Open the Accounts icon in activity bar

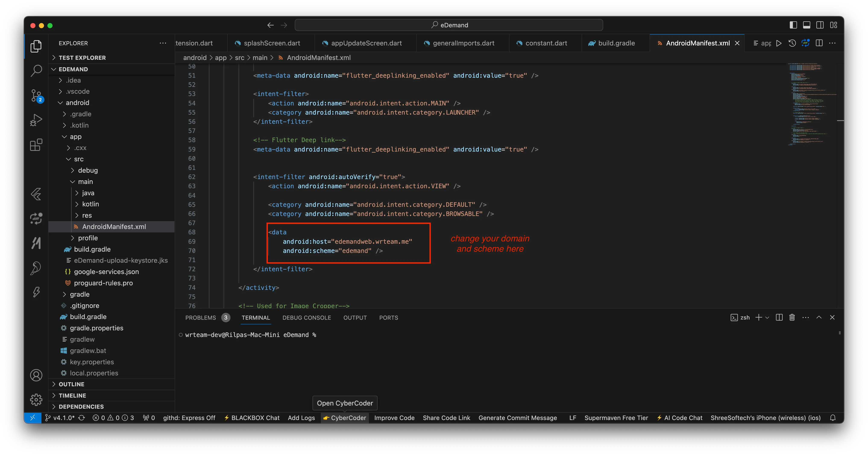(36, 375)
